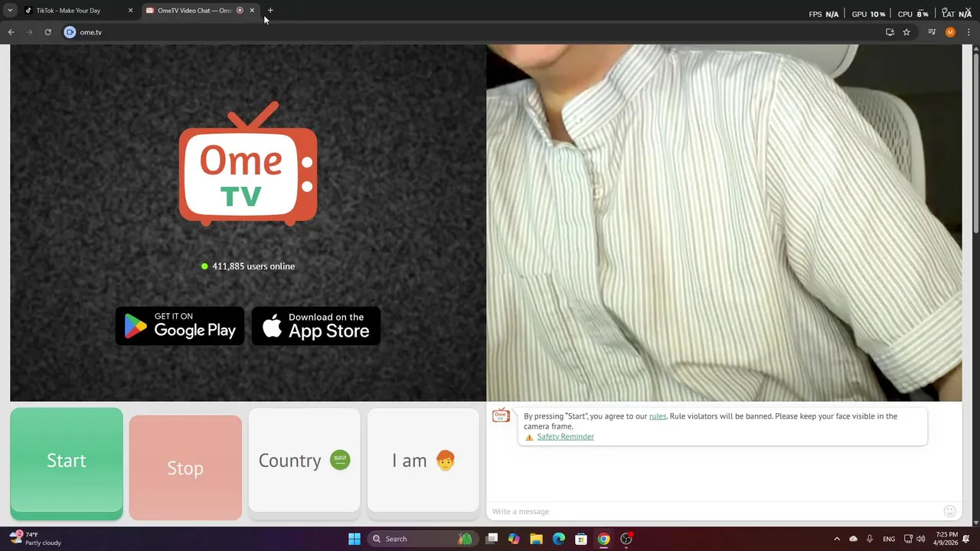Click the taskbar Search box
The height and width of the screenshot is (551, 980).
(421, 539)
